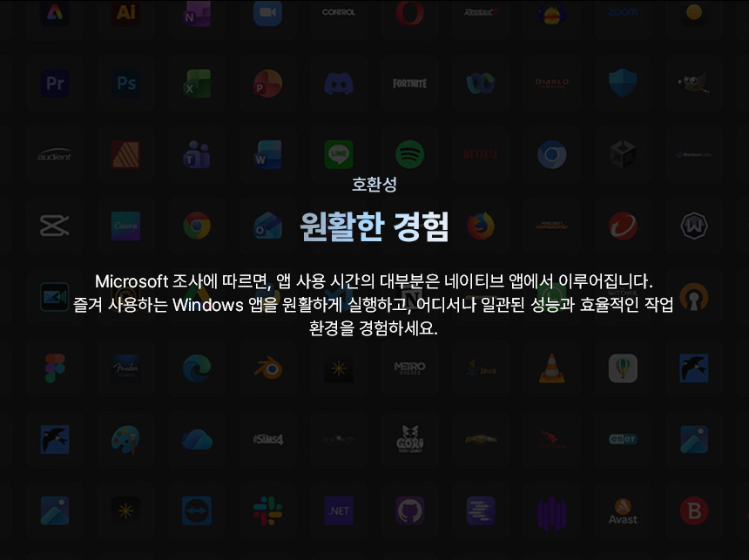This screenshot has height=560, width=749.
Task: Select the blue Chromium icon
Action: point(551,154)
